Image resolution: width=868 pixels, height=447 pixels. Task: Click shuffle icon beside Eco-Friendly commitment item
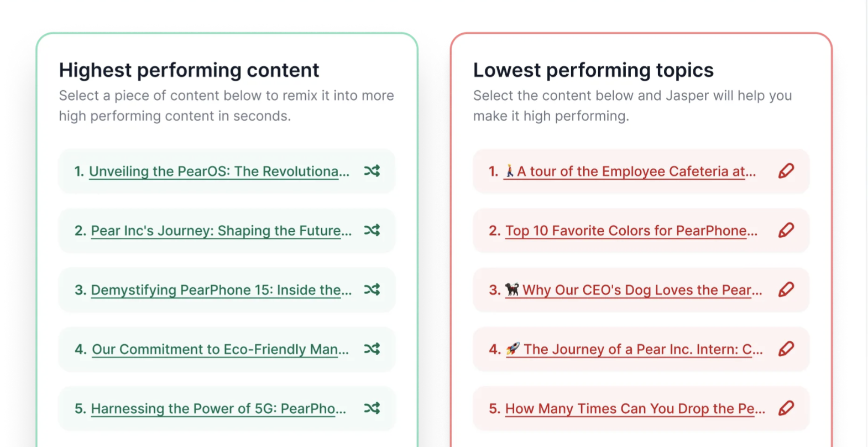(372, 349)
